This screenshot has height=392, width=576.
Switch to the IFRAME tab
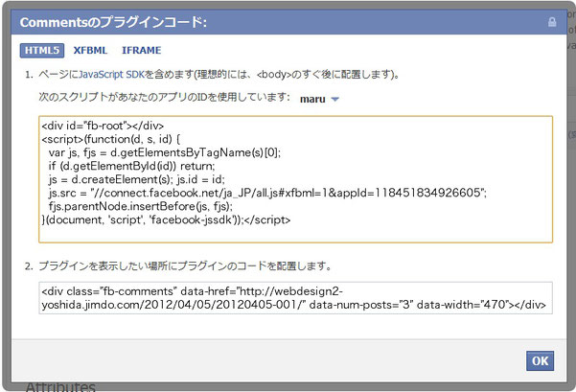[142, 51]
